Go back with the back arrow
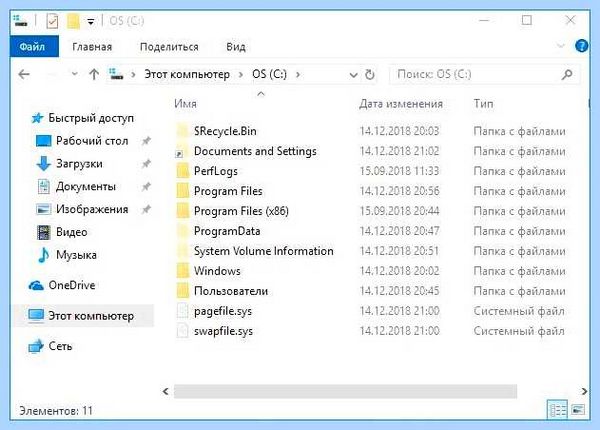Viewport: 600px width, 430px height. click(24, 74)
